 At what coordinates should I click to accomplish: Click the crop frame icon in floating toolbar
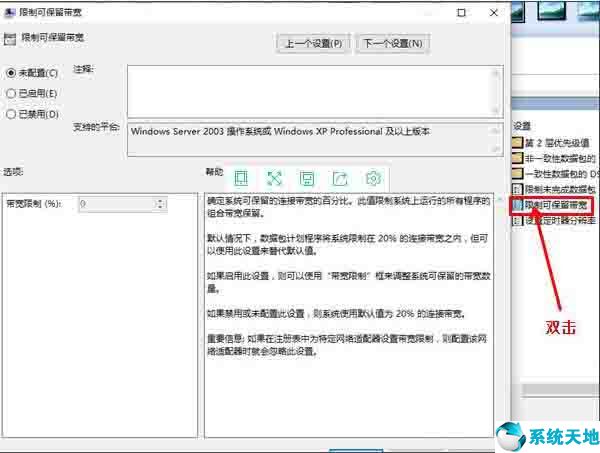pyautogui.click(x=241, y=178)
